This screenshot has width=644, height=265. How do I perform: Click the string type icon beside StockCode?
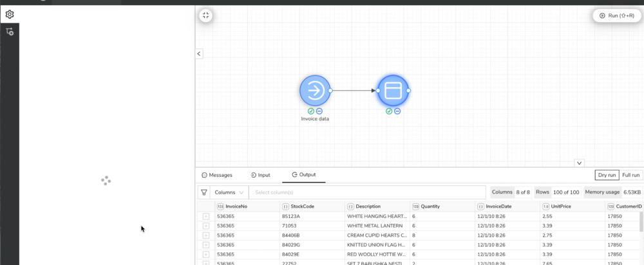click(x=285, y=206)
